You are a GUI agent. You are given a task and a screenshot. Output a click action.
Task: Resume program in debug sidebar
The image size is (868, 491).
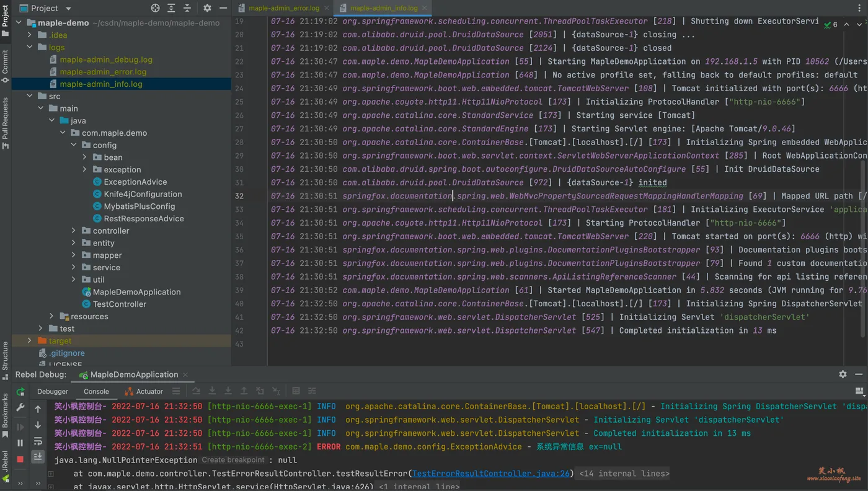tap(20, 427)
